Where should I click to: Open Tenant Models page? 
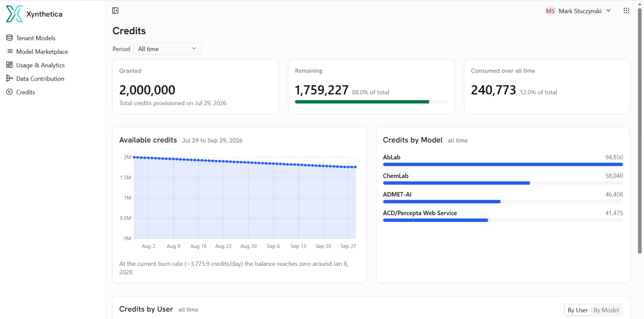(36, 38)
